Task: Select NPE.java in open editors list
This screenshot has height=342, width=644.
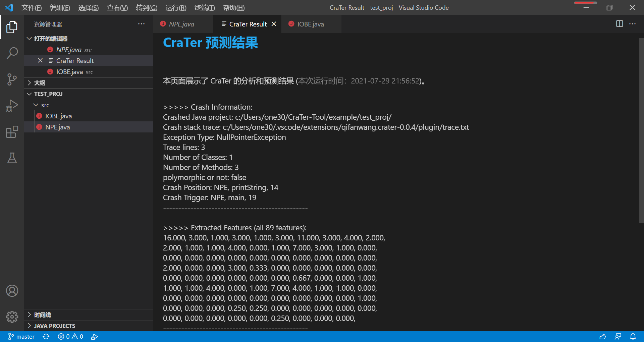Action: (89, 50)
